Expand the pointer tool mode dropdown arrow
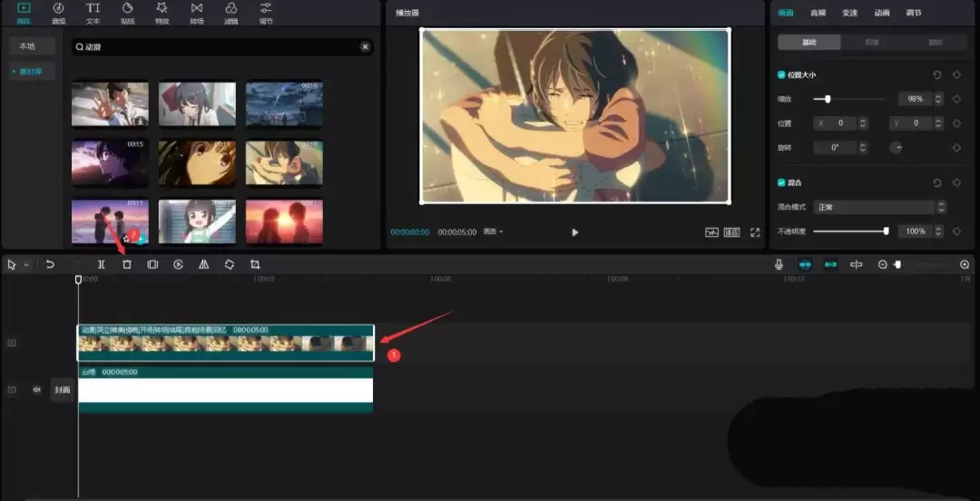This screenshot has height=501, width=980. click(26, 265)
